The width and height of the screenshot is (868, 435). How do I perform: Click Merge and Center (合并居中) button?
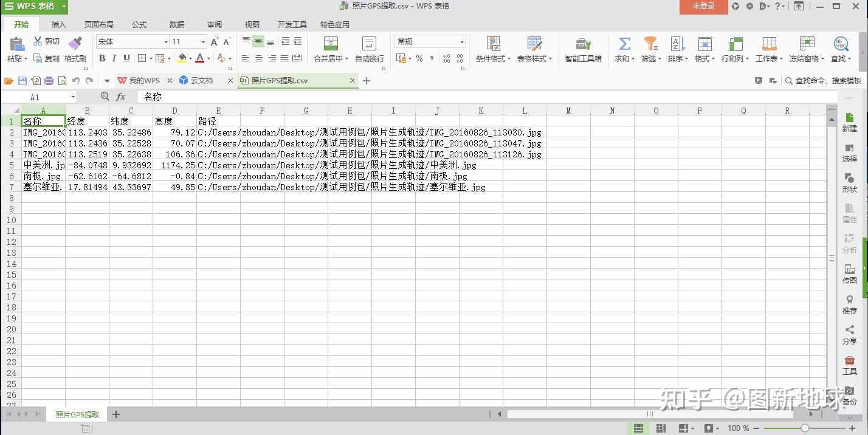(331, 49)
